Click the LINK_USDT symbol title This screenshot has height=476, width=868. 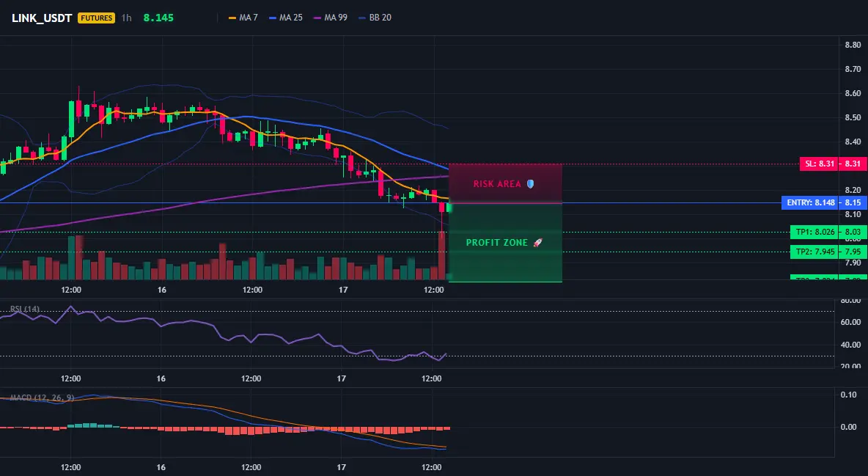[42, 18]
